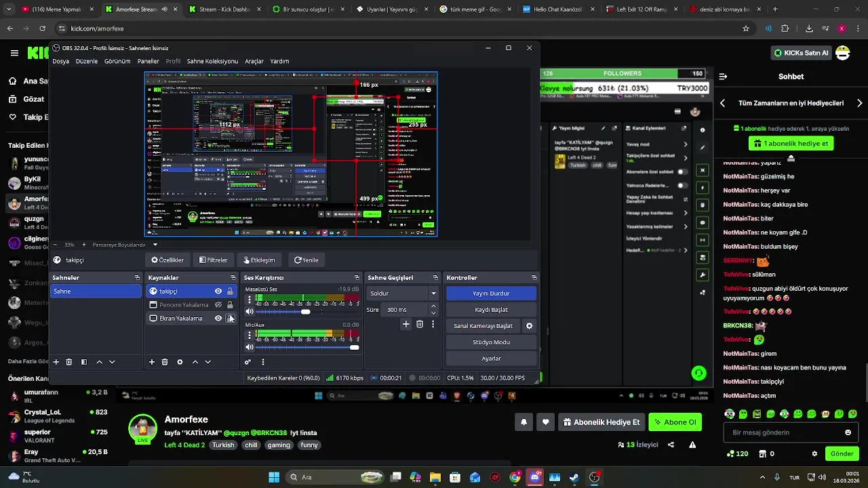The image size is (868, 488).
Task: Open chat settings gear icon
Action: pos(814,453)
